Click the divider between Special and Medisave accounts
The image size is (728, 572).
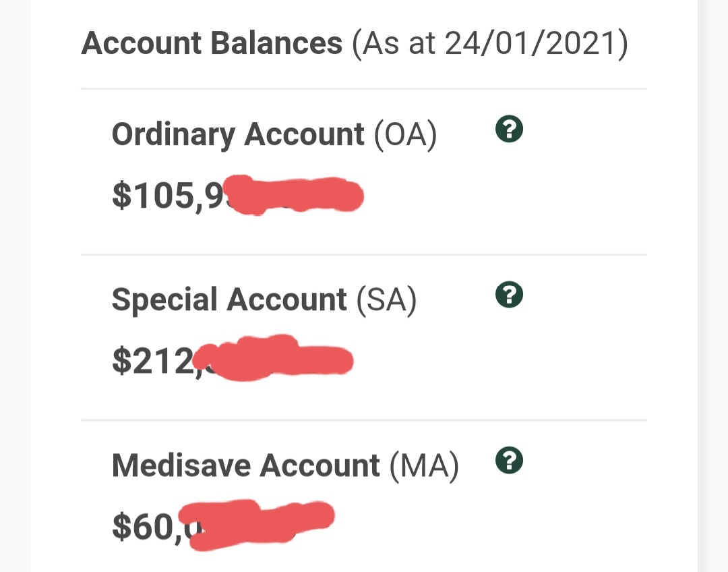(x=364, y=420)
